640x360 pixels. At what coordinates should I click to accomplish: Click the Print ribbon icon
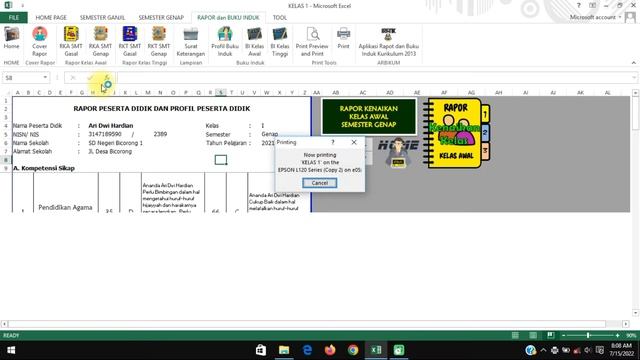click(343, 38)
